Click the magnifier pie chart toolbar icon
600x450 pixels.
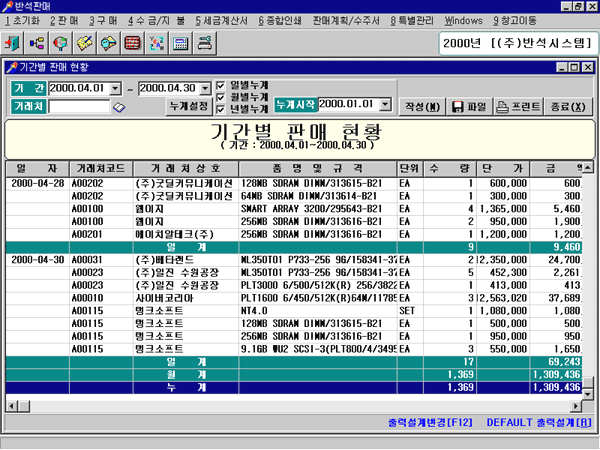point(60,43)
